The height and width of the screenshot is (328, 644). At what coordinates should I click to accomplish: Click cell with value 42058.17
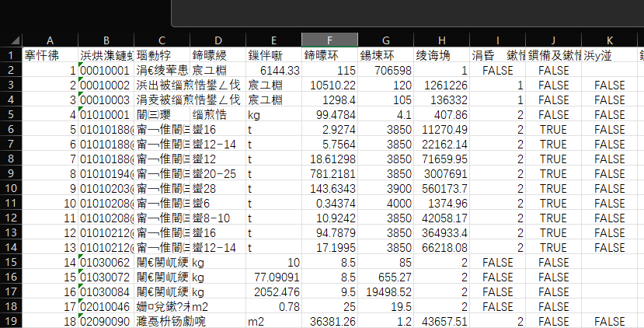tap(441, 218)
